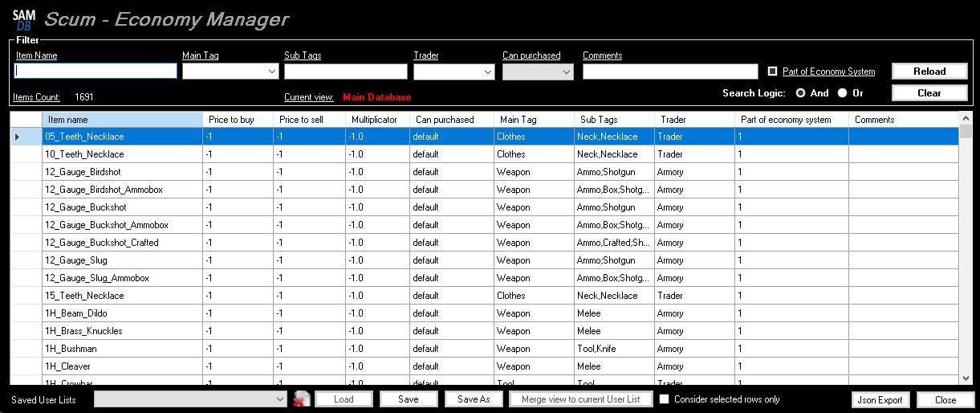Select the And search logic radio button
980x413 pixels.
coord(800,93)
